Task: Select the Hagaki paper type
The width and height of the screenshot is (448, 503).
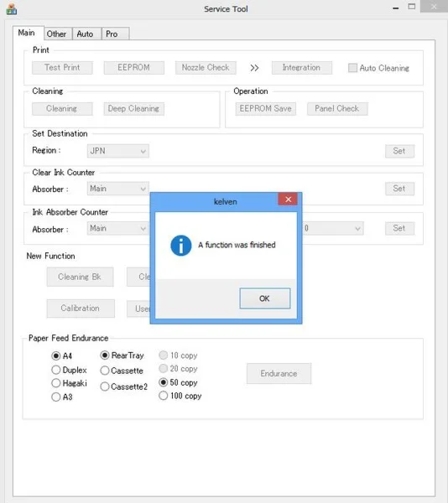Action: click(56, 383)
